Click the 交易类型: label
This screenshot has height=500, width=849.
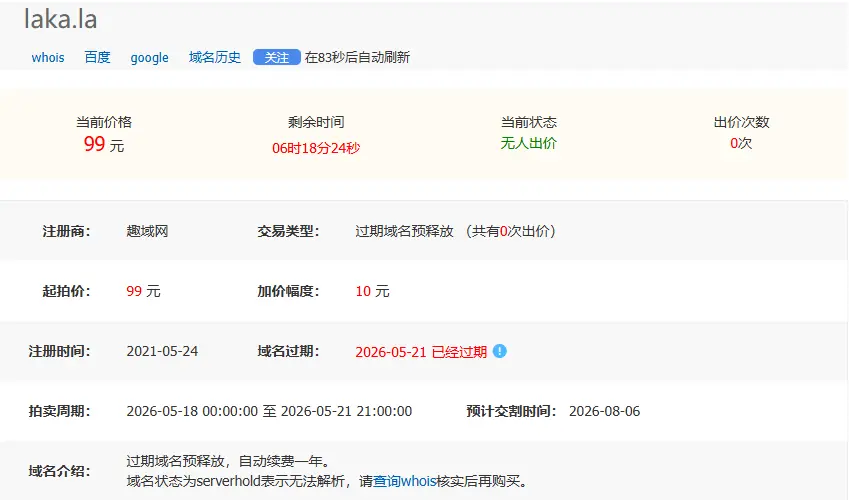[288, 231]
